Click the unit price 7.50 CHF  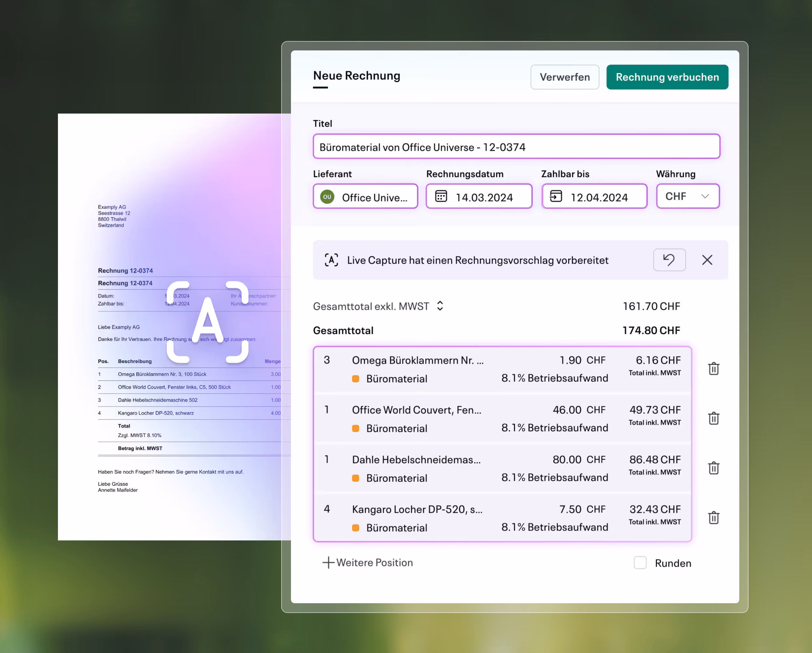click(582, 510)
